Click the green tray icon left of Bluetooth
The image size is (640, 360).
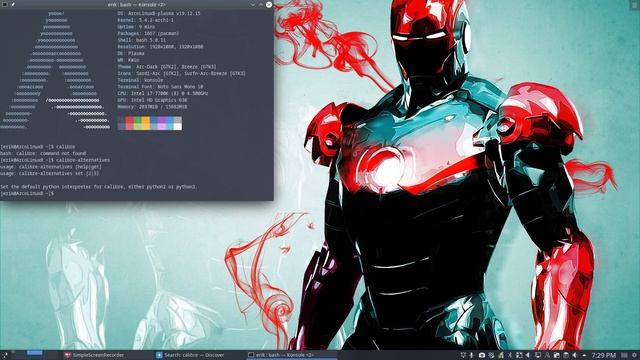click(501, 355)
